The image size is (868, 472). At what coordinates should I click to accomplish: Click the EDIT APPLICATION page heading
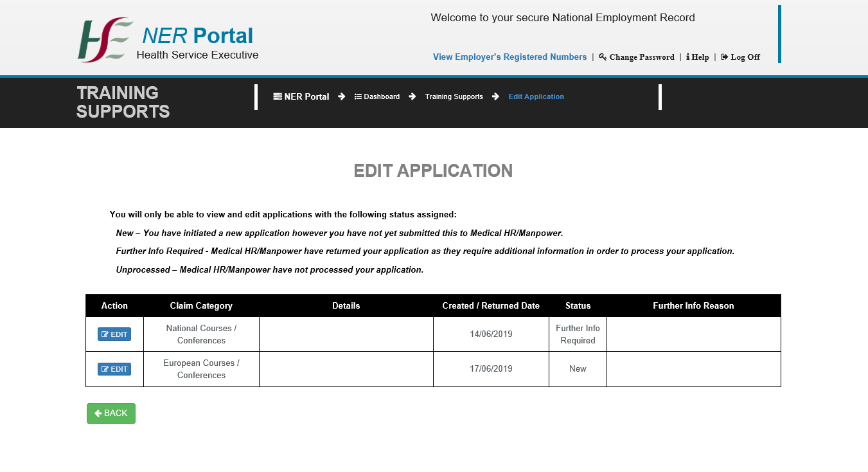434,170
